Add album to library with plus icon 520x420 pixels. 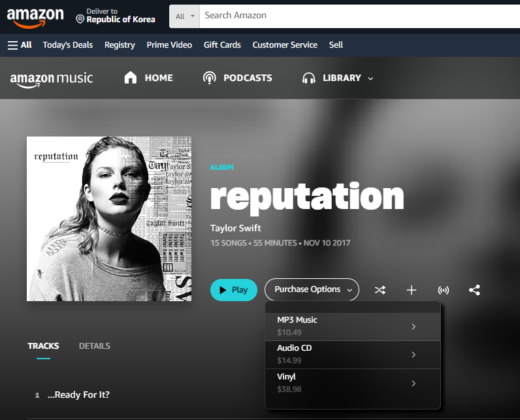click(x=411, y=290)
